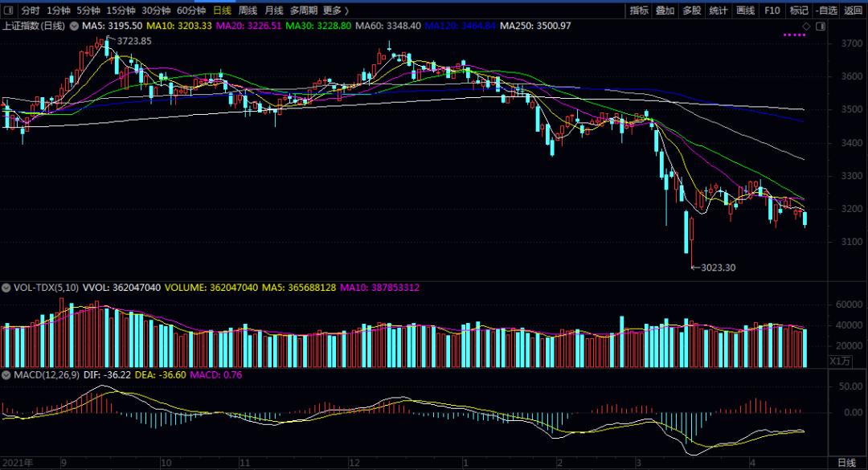Click the 日线 label at bottom right
The width and height of the screenshot is (868, 470).
(845, 463)
